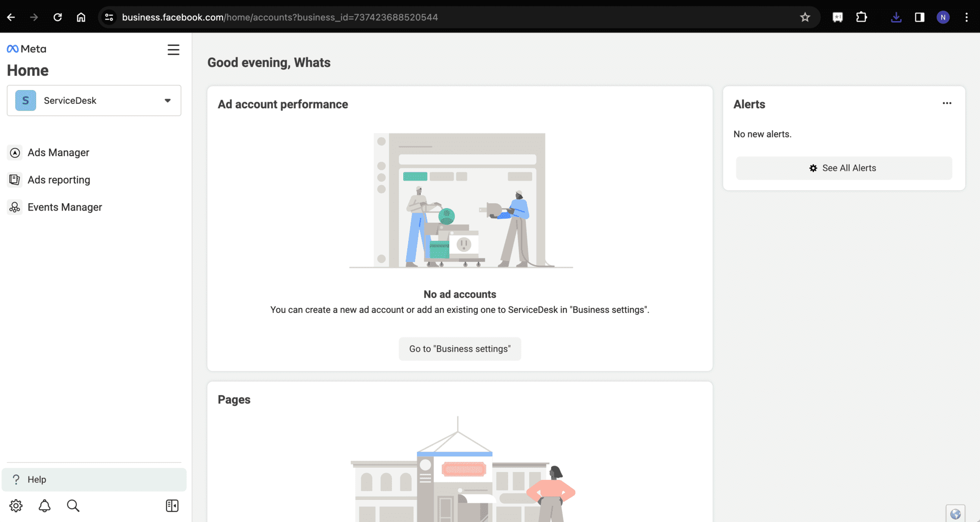Open Alerts more options ellipsis
This screenshot has width=980, height=522.
tap(947, 103)
